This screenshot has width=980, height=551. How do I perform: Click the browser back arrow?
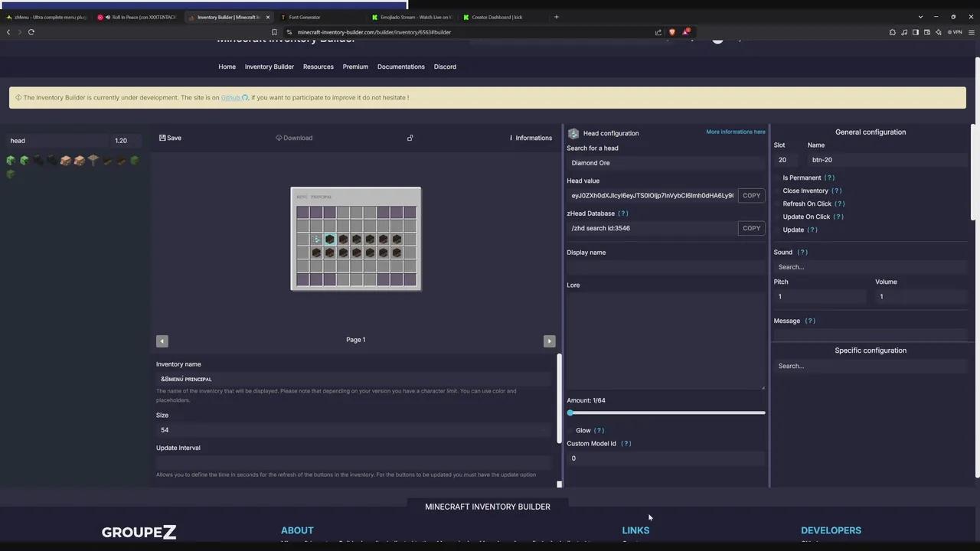[8, 32]
